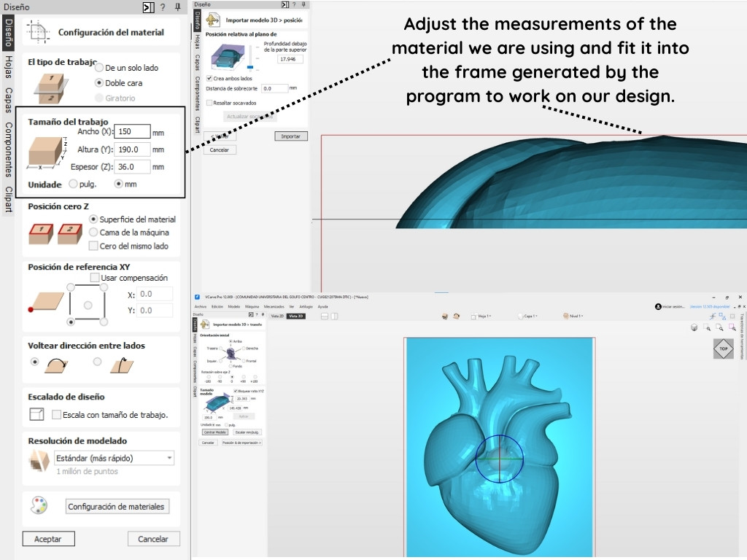Image resolution: width=747 pixels, height=560 pixels.
Task: Toggle 'Escala con tamaño de trabajo' checkbox
Action: [x=57, y=415]
